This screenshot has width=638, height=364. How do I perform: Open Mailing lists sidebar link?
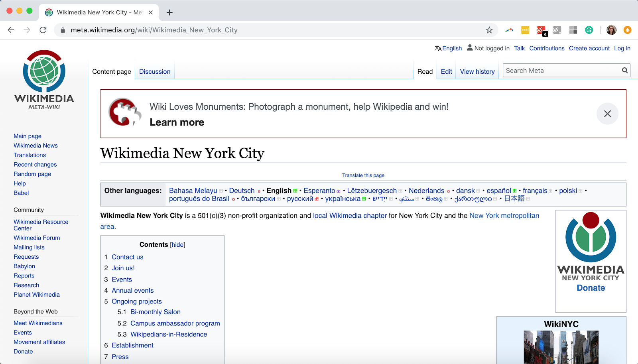pyautogui.click(x=29, y=247)
